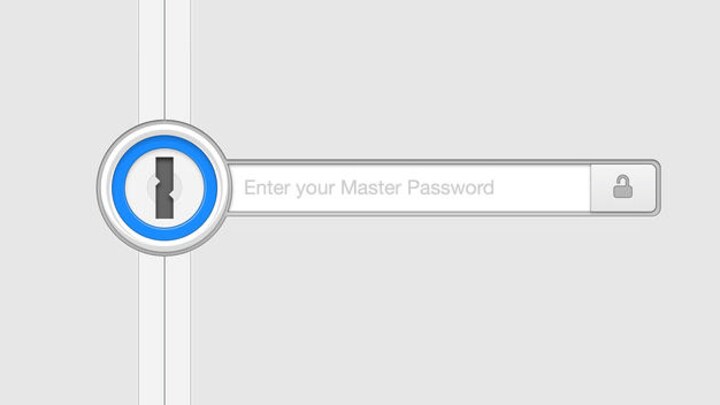Click the word "Master" in placeholder text
Viewport: 720px width, 405px height.
371,187
